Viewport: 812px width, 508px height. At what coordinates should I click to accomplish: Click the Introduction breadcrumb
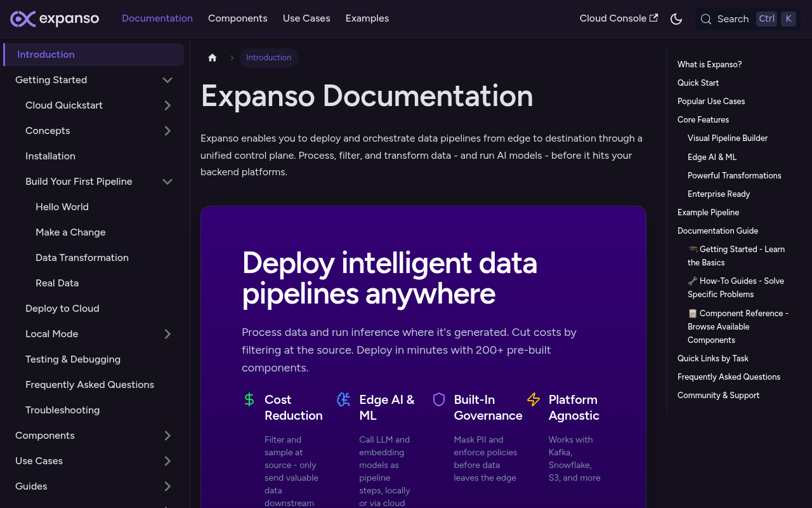coord(269,58)
